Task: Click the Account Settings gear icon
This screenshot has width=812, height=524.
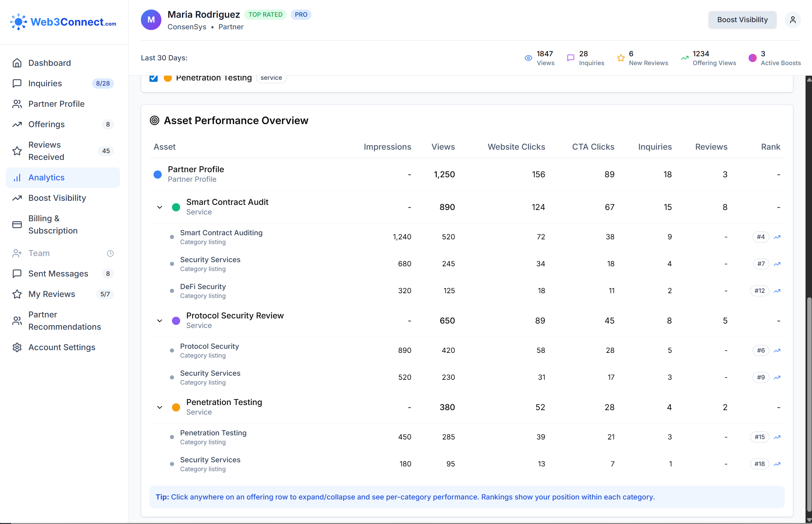Action: click(17, 347)
